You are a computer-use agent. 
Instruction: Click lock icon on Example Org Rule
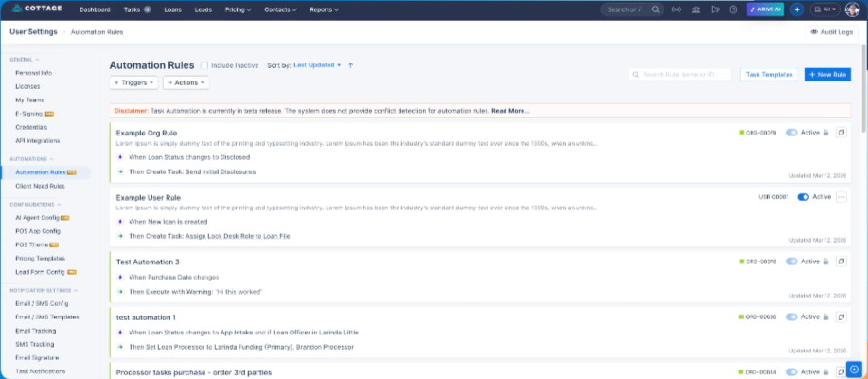[x=825, y=133]
